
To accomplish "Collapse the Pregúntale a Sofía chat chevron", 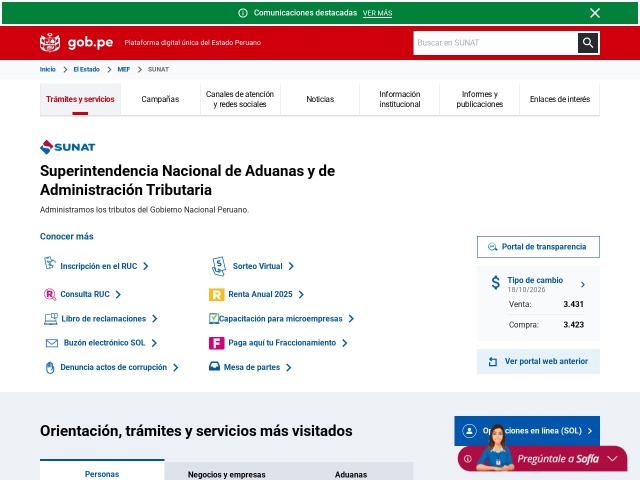I will pyautogui.click(x=612, y=459).
